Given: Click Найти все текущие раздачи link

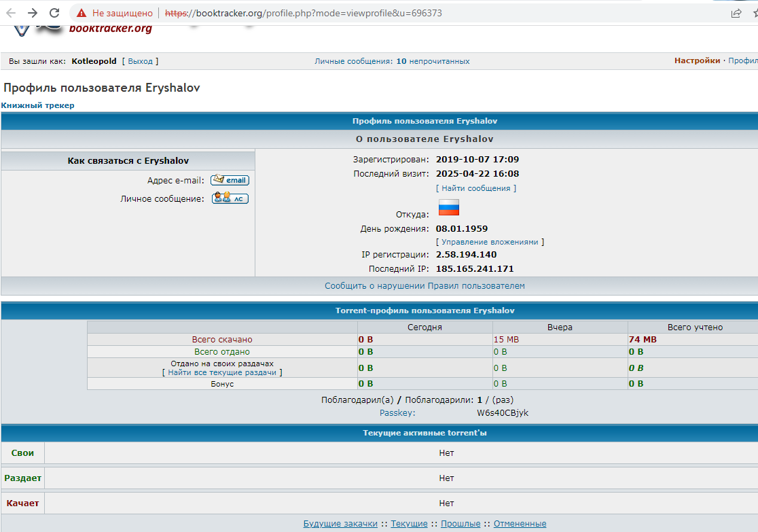Looking at the screenshot, I should pyautogui.click(x=222, y=372).
